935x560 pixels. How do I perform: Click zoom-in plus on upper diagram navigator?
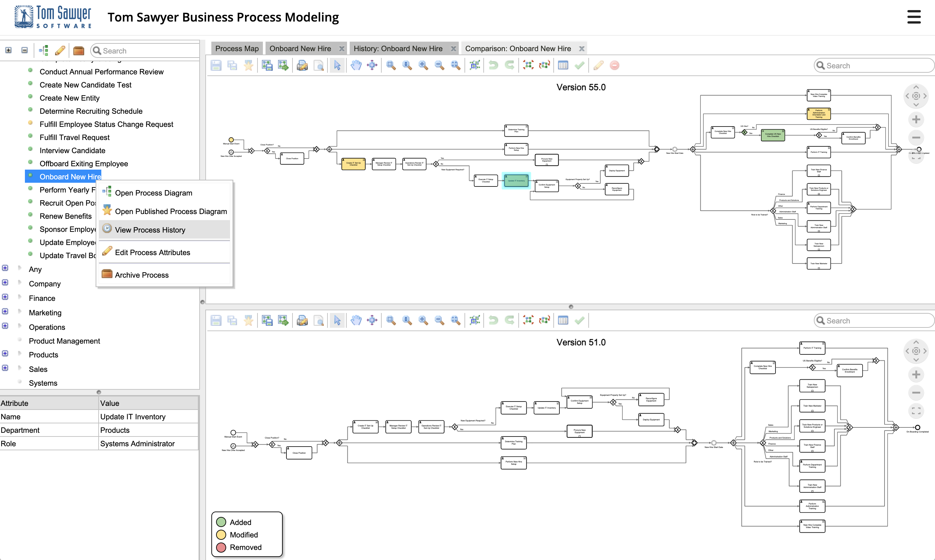916,119
